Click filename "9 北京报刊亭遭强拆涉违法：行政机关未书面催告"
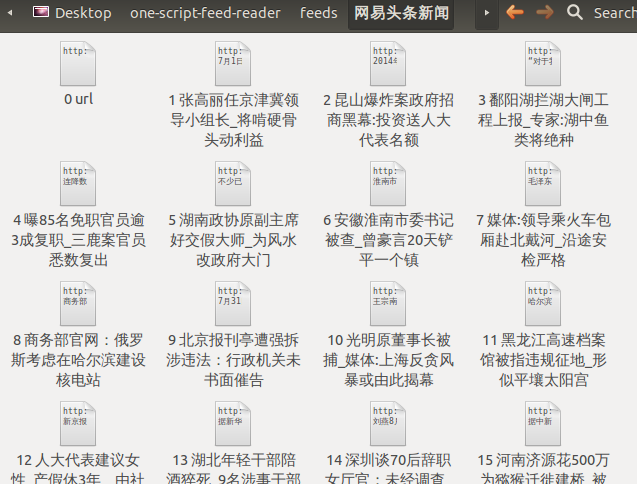This screenshot has width=637, height=484. (x=234, y=360)
